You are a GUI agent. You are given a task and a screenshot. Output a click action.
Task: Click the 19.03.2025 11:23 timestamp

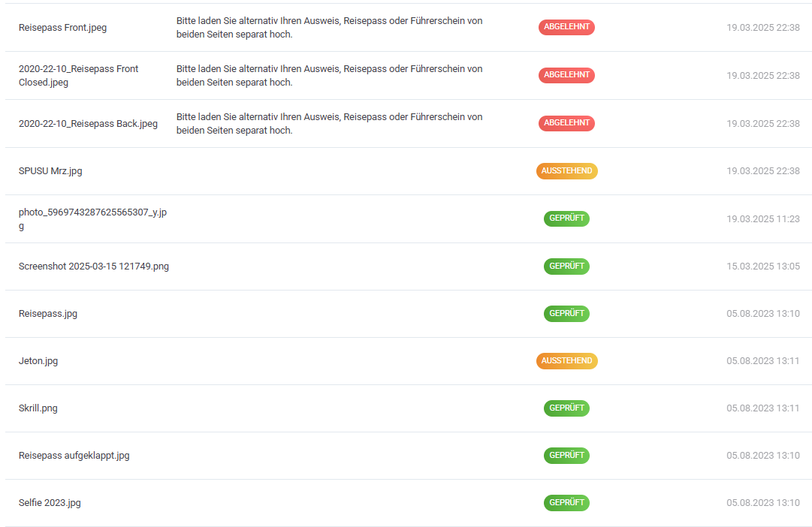(762, 219)
